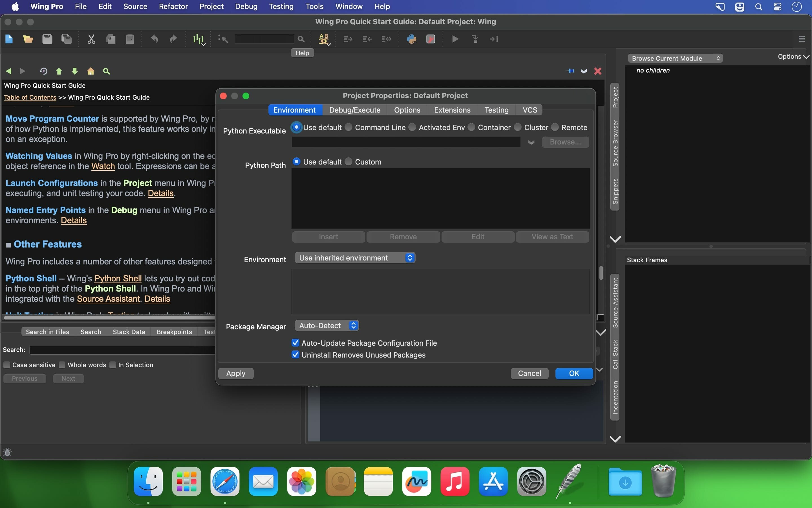812x508 pixels.
Task: Start debugging with the play icon
Action: (x=455, y=39)
